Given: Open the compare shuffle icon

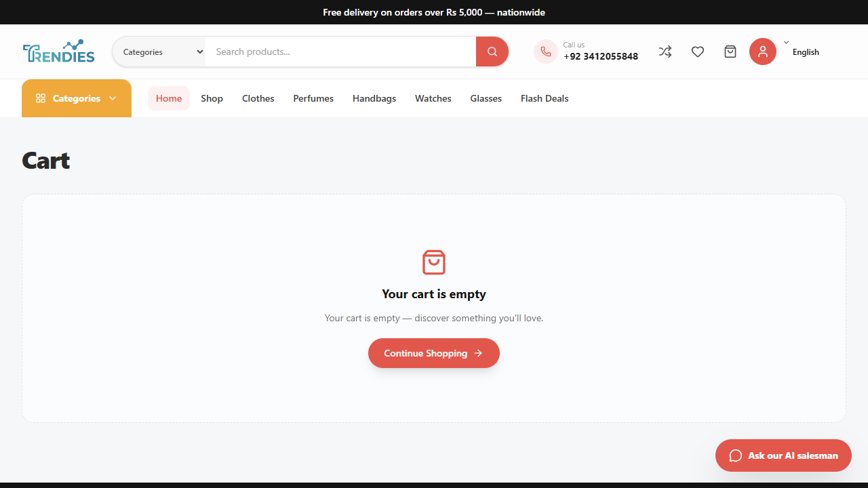Looking at the screenshot, I should (x=665, y=52).
